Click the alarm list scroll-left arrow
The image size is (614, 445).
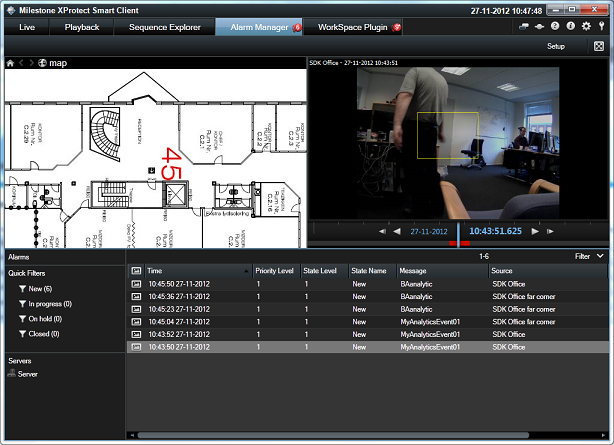pos(132,435)
